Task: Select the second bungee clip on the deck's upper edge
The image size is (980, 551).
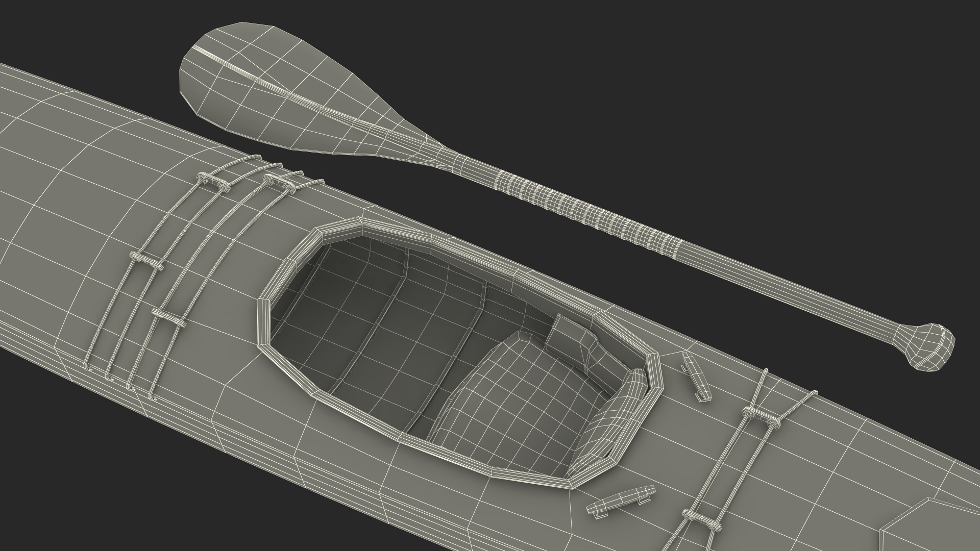Action: pyautogui.click(x=278, y=184)
